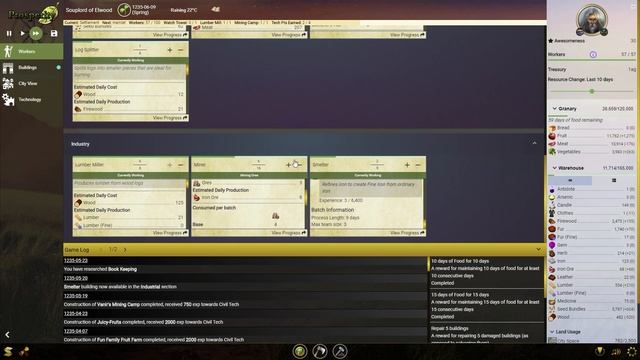Collapse the Game Log panel
The image size is (640, 360).
[538, 249]
